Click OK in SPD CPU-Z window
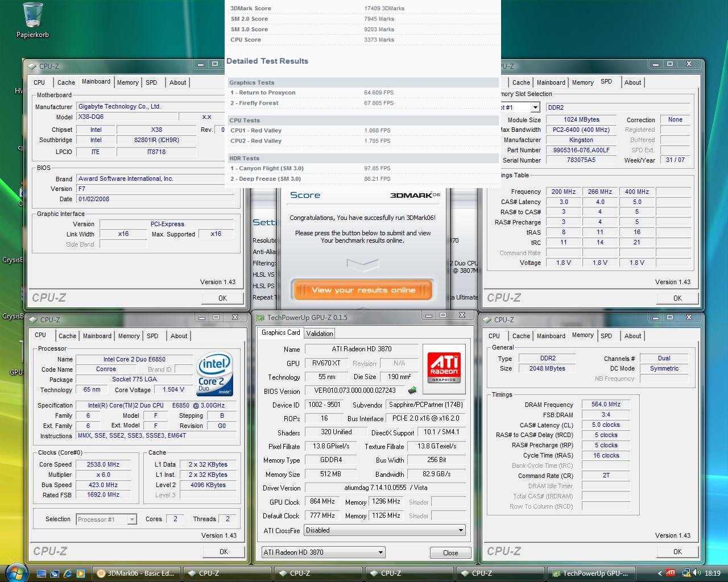The height and width of the screenshot is (582, 728). (677, 298)
